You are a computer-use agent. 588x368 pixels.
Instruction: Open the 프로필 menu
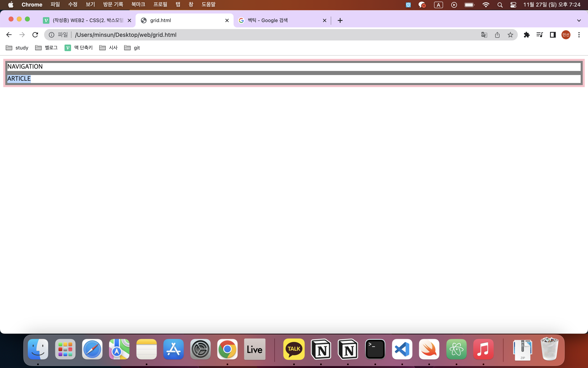pyautogui.click(x=160, y=5)
